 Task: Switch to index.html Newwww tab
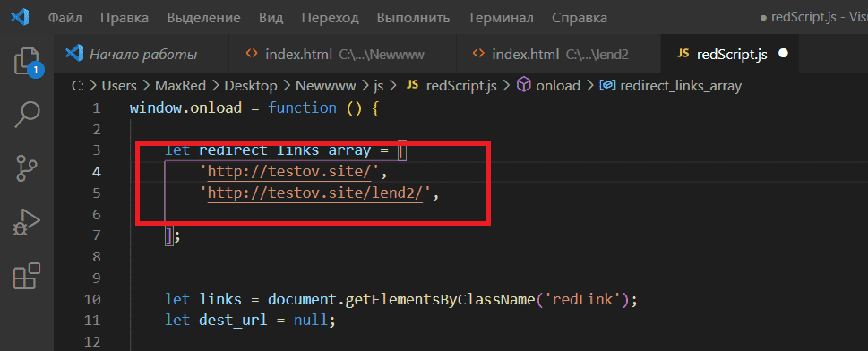click(343, 55)
